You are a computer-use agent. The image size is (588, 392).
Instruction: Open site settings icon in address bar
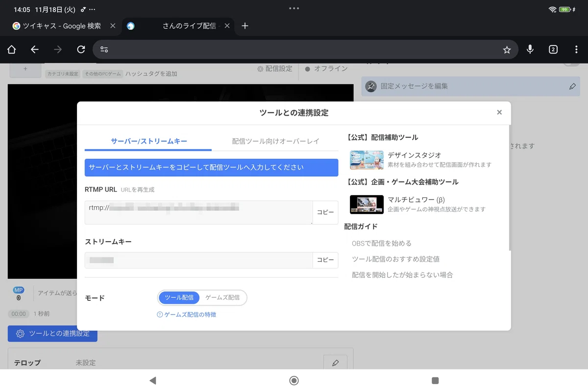pos(104,49)
